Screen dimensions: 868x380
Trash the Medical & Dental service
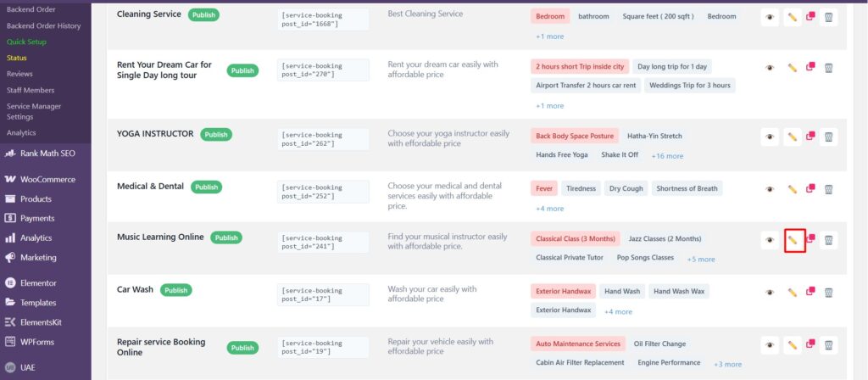(x=829, y=189)
